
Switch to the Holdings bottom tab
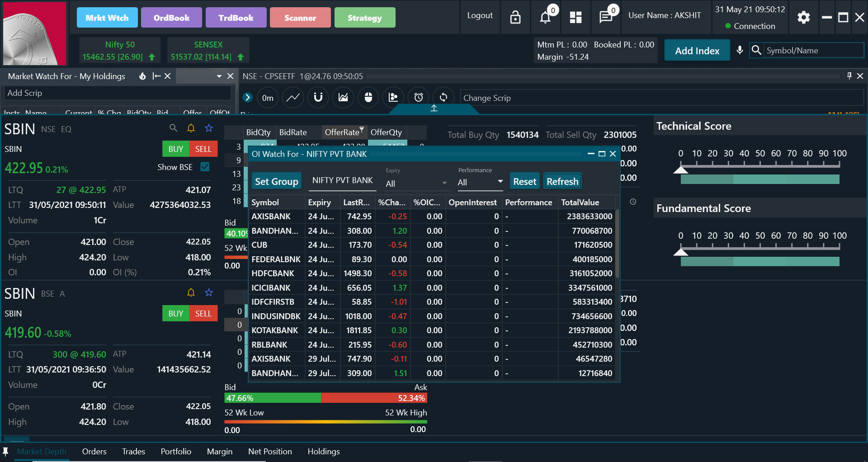point(324,451)
